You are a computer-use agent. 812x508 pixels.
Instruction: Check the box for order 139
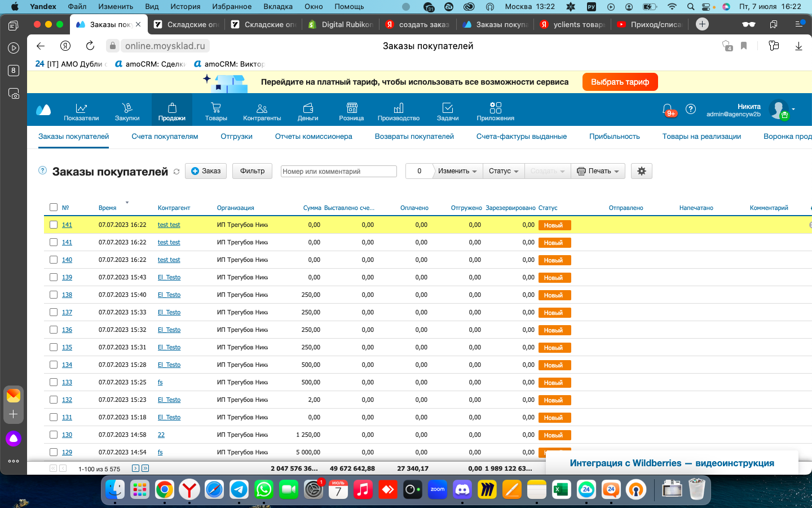(x=54, y=277)
